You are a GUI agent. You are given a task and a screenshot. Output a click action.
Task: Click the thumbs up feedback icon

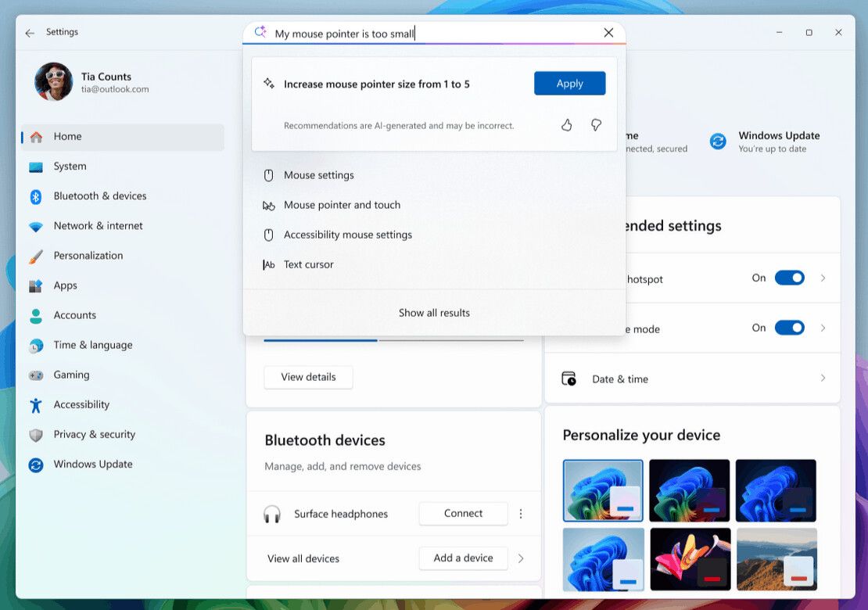(x=567, y=125)
